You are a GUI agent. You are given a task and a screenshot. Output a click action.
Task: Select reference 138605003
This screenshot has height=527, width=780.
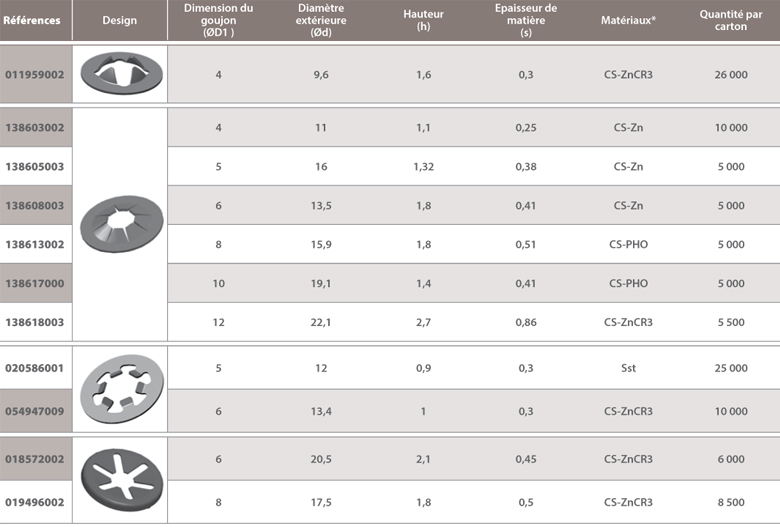(x=36, y=167)
